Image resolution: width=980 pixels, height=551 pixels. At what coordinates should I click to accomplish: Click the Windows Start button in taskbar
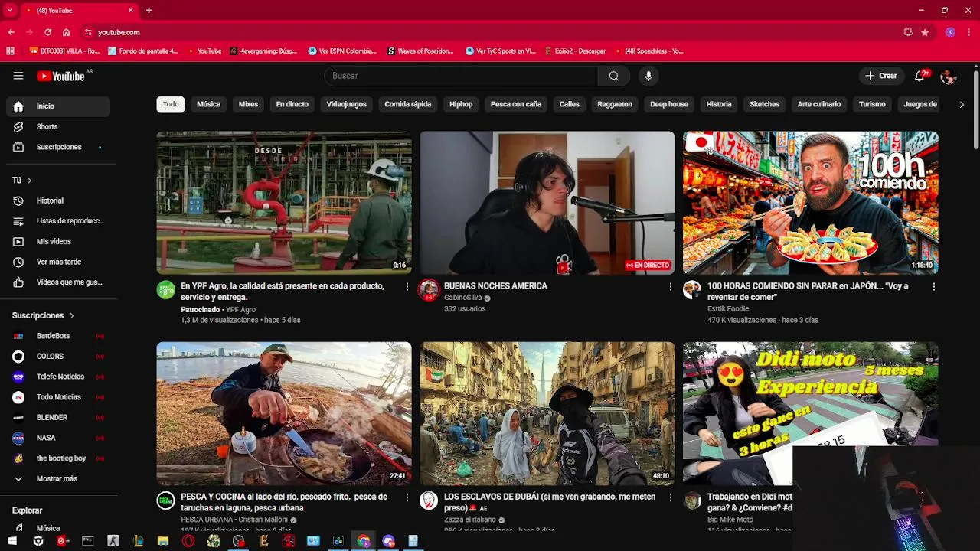(12, 541)
